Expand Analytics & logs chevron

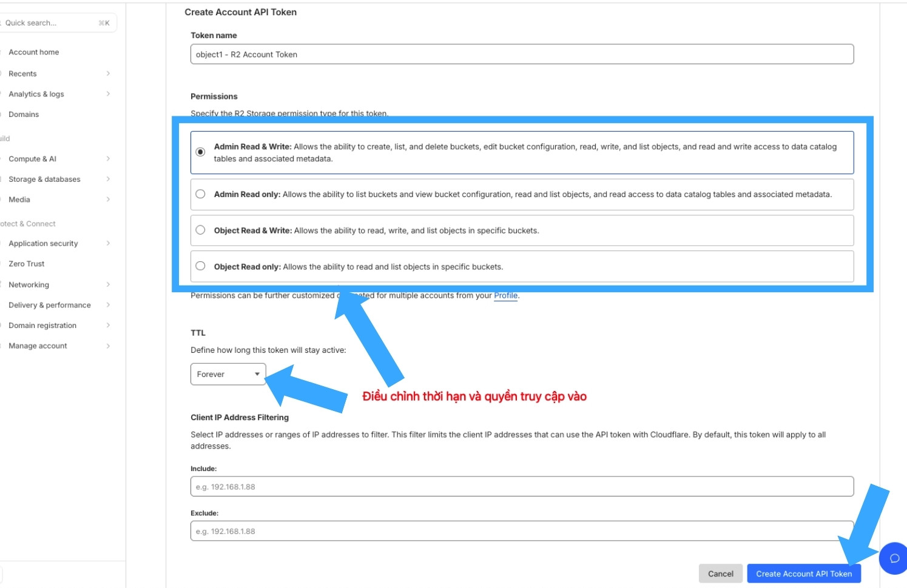[x=108, y=94]
